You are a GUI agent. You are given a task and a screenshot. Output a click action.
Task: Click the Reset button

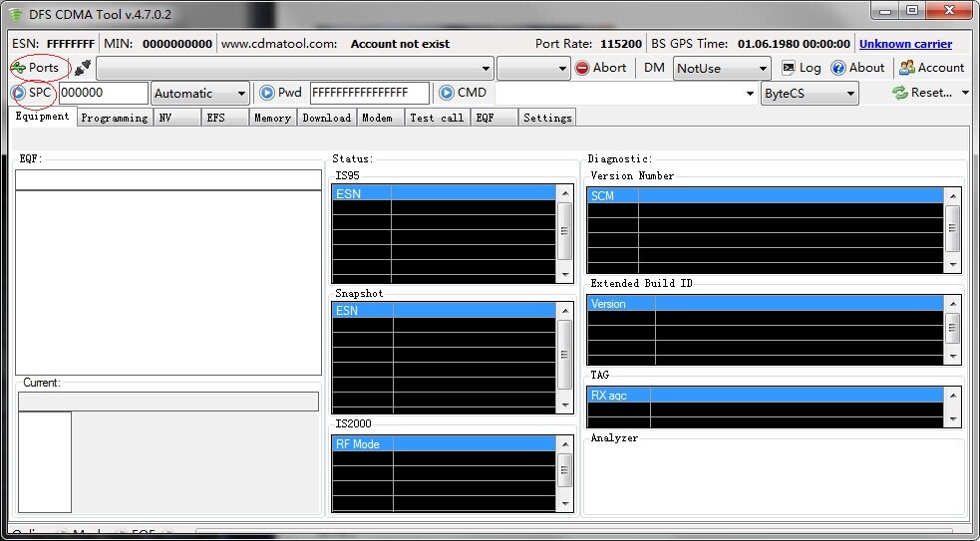click(x=922, y=93)
